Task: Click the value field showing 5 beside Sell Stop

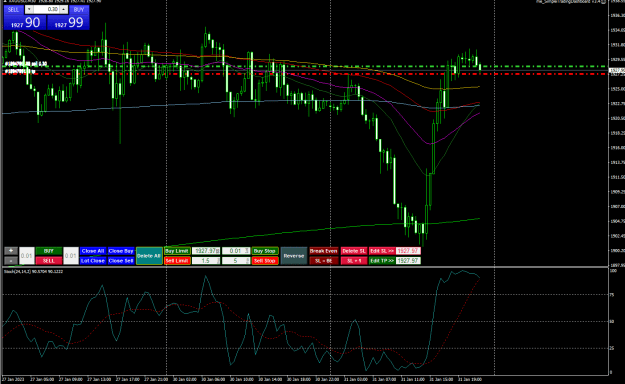Action: point(236,261)
